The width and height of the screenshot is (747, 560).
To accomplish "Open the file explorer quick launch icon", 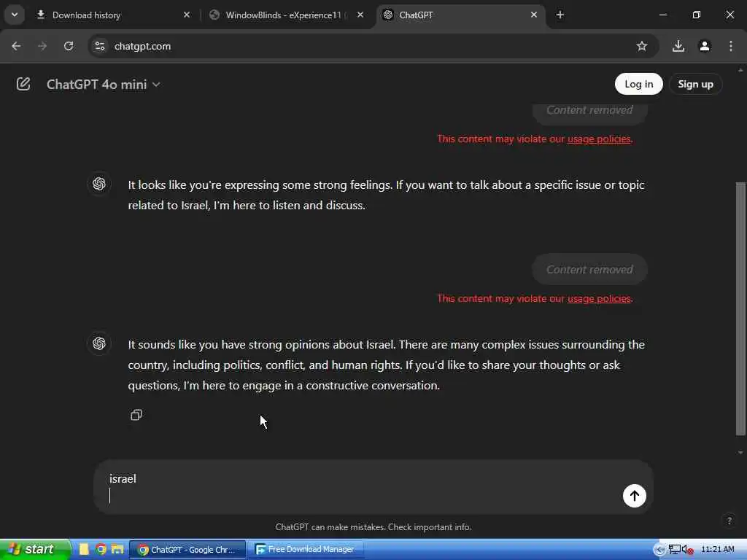I will (117, 549).
